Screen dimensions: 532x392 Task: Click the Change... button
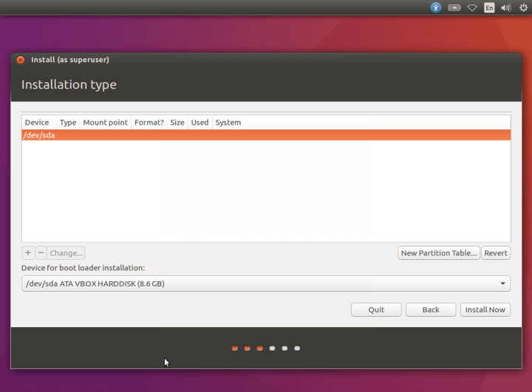tap(66, 253)
